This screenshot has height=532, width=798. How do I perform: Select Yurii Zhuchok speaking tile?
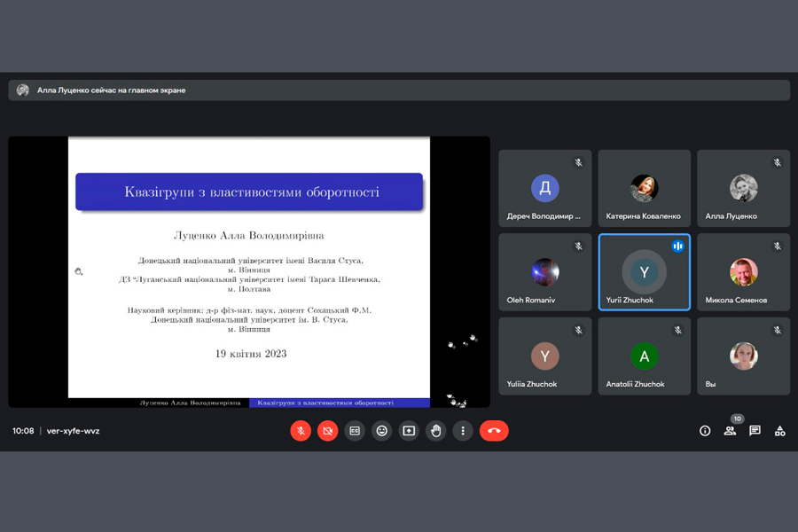645,272
